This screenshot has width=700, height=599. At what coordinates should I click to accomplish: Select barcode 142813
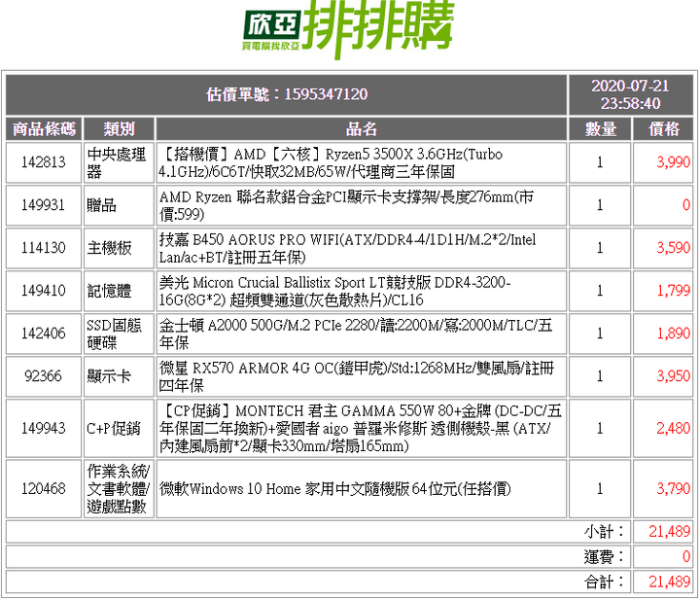[44, 162]
